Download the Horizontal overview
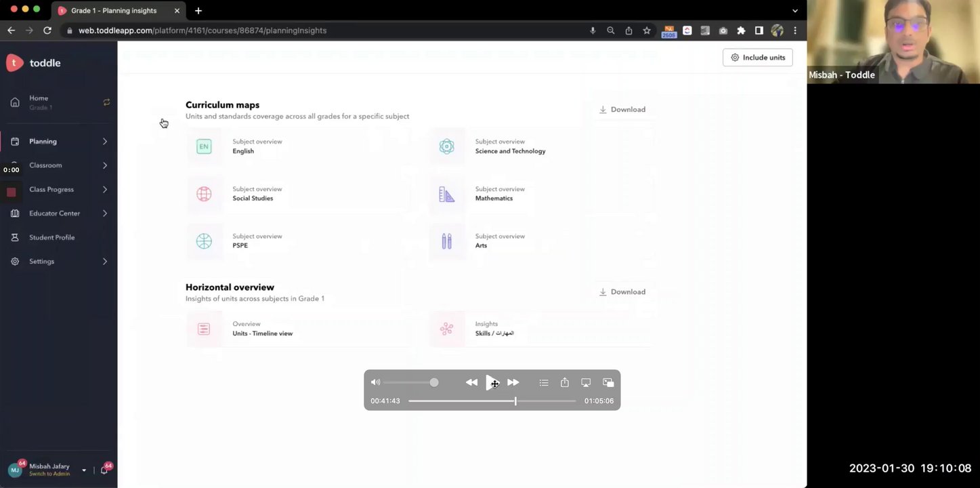This screenshot has width=980, height=488. tap(622, 292)
